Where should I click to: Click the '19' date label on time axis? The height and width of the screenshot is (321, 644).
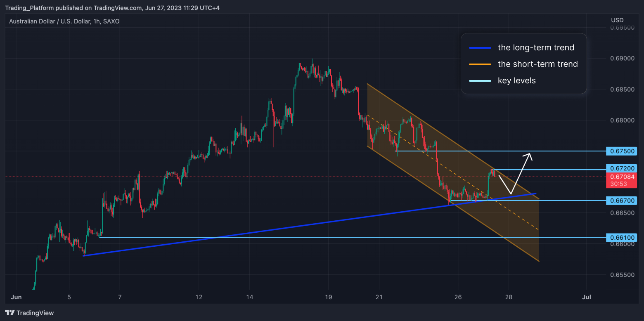328,297
